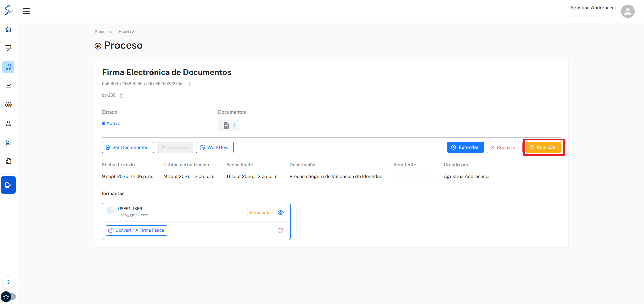Click user@gmail.com signer email
The height and width of the screenshot is (304, 644).
pos(133,215)
